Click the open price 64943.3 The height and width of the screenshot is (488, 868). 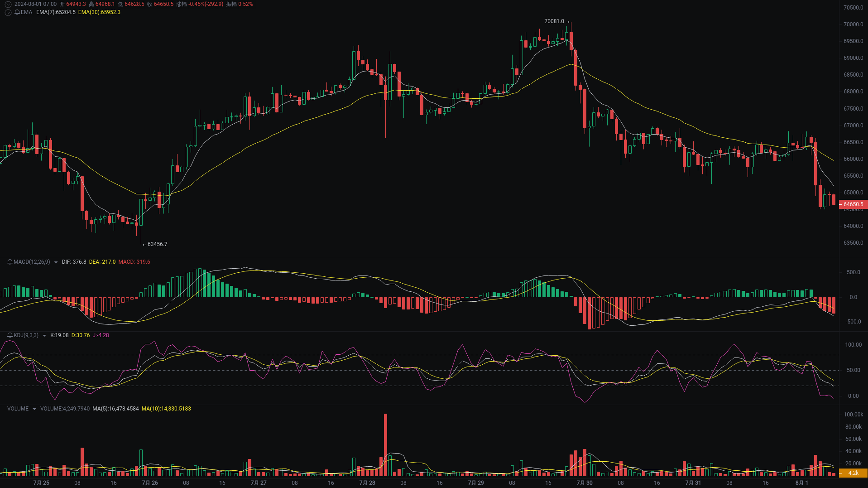point(76,4)
